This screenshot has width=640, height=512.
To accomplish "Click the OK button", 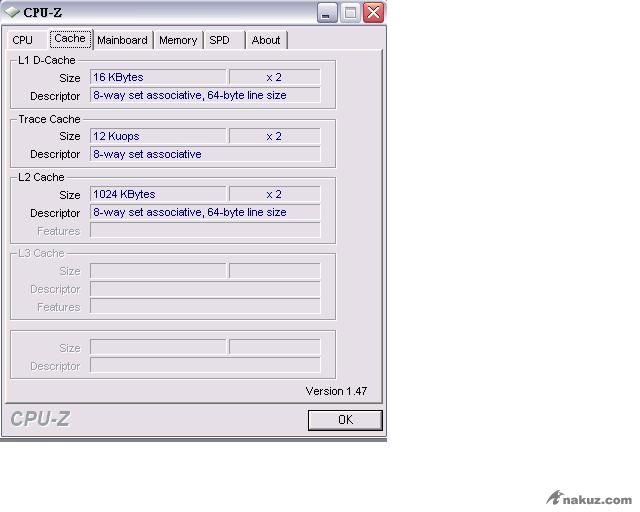I will tap(345, 420).
